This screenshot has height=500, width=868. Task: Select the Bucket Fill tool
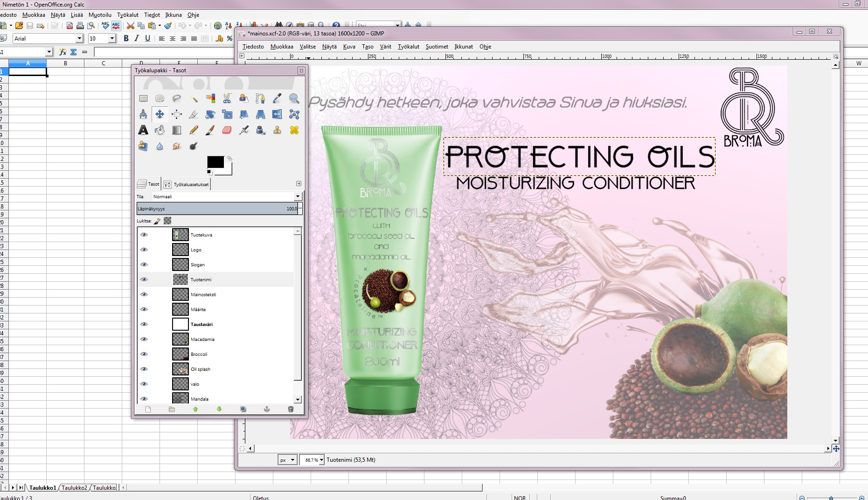click(x=160, y=130)
